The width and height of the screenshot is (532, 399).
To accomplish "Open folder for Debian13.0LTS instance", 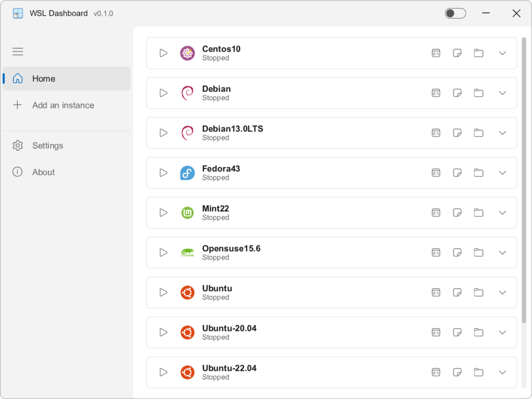I will point(478,133).
